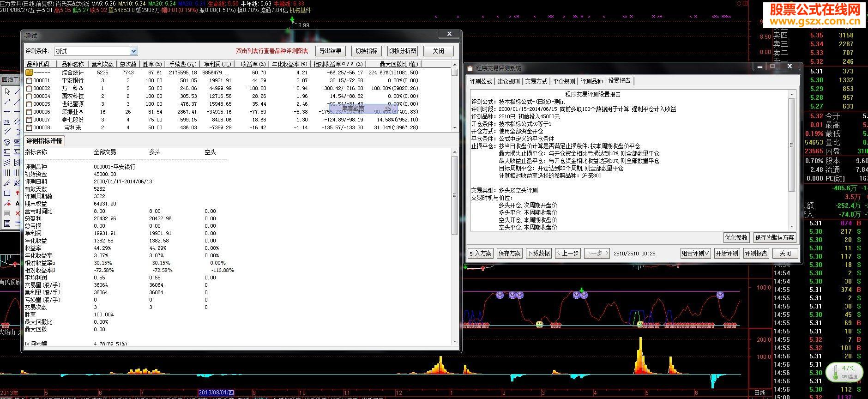Switch to the 建仓规则 tab

click(508, 81)
